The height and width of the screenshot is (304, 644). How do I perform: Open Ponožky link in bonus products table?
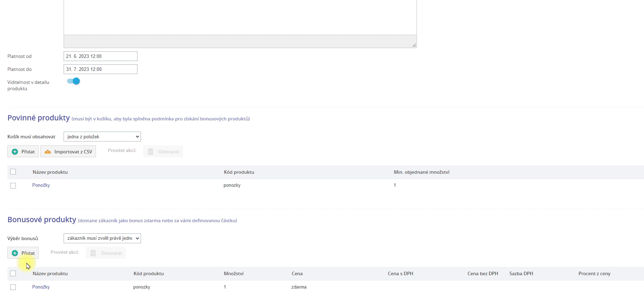click(x=41, y=287)
